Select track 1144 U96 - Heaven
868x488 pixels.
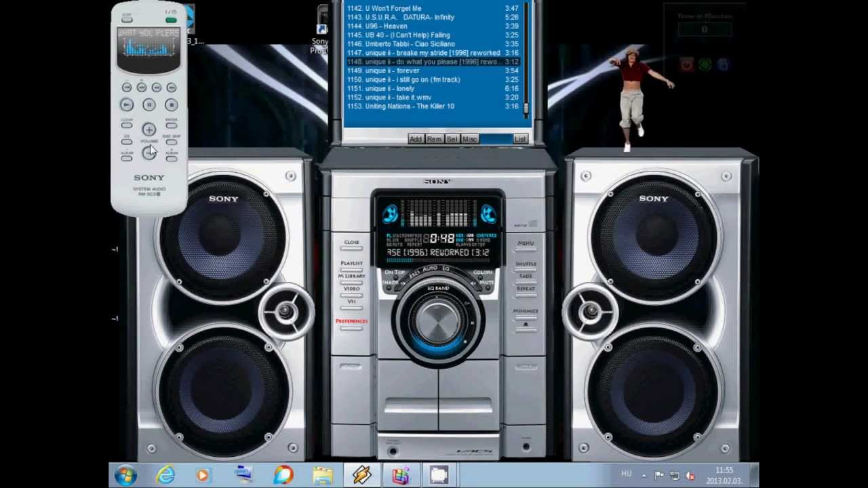point(433,26)
